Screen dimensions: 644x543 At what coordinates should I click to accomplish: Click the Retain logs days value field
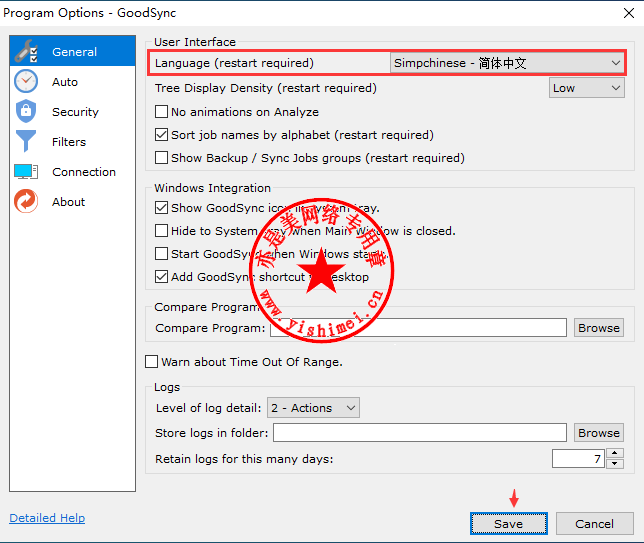point(578,459)
